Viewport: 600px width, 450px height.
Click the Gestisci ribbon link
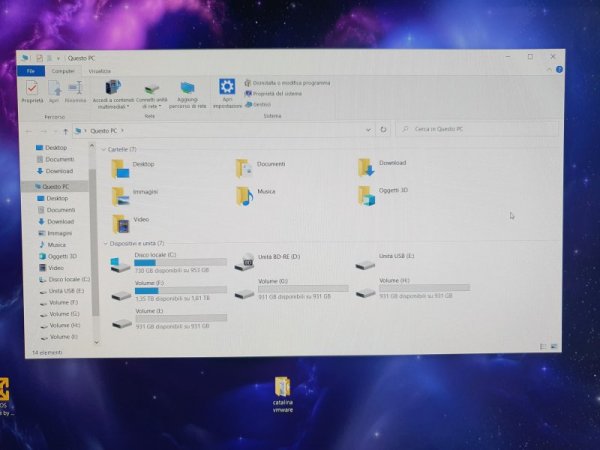click(258, 104)
